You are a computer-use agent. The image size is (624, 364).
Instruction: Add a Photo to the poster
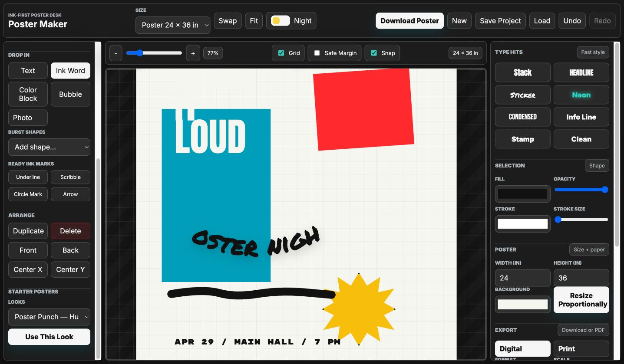point(28,118)
